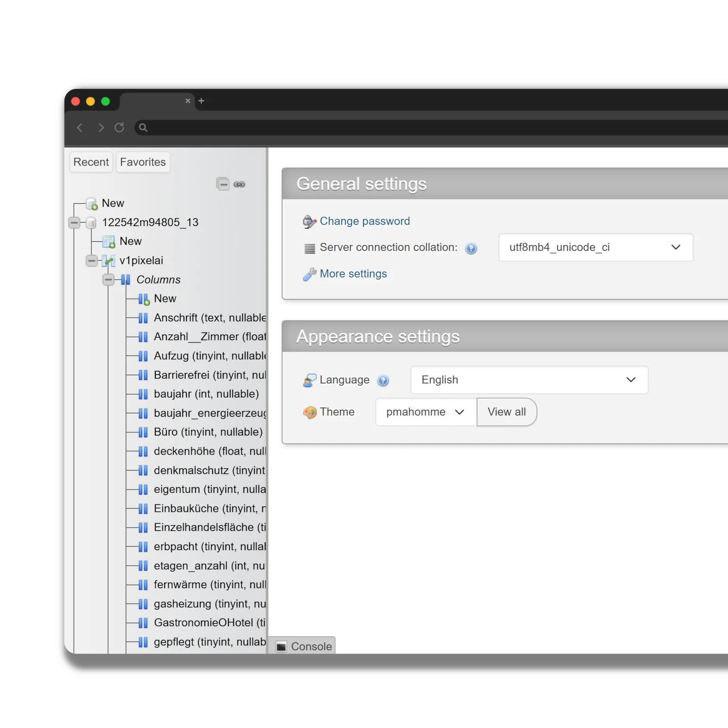The image size is (728, 728).
Task: Open the Language dropdown showing English
Action: pos(529,380)
